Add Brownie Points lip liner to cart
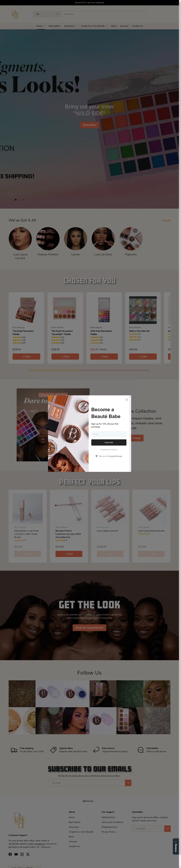Image resolution: width=181 pixels, height=868 pixels. coord(69,554)
